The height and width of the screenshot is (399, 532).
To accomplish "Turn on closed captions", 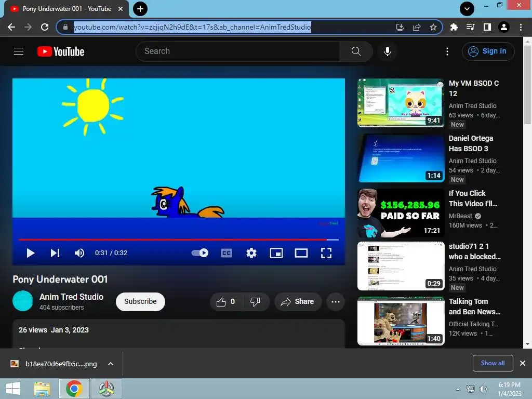I will coord(227,253).
